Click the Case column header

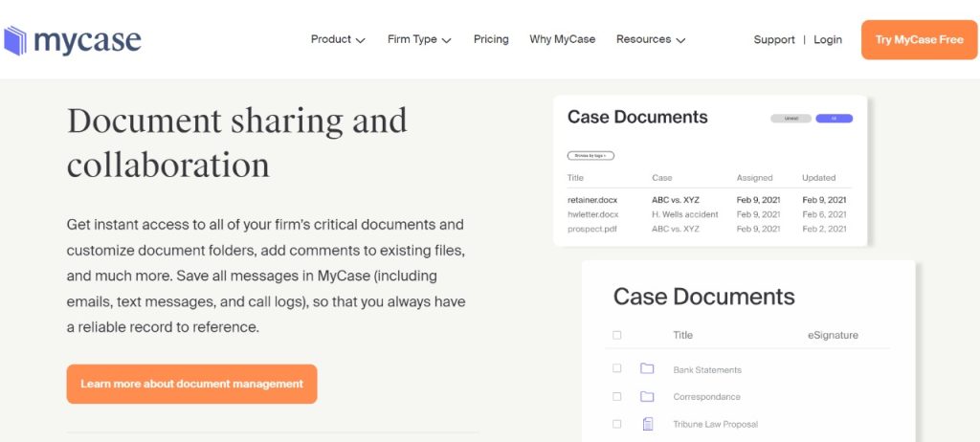[662, 178]
